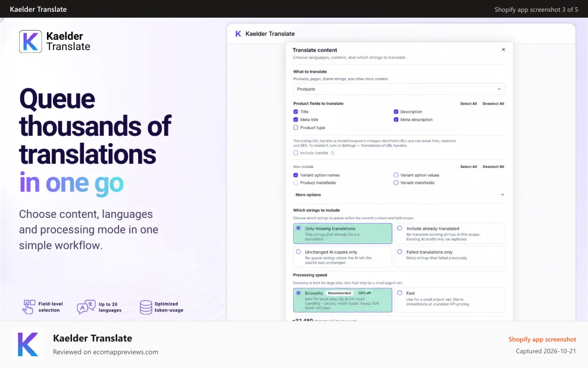Select Economy processing speed
Image resolution: width=588 pixels, height=368 pixels.
coord(343,300)
